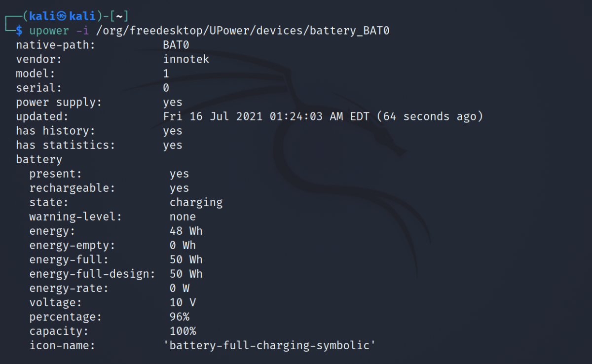This screenshot has height=364, width=592.
Task: Click the capacity value 100%
Action: (x=183, y=331)
